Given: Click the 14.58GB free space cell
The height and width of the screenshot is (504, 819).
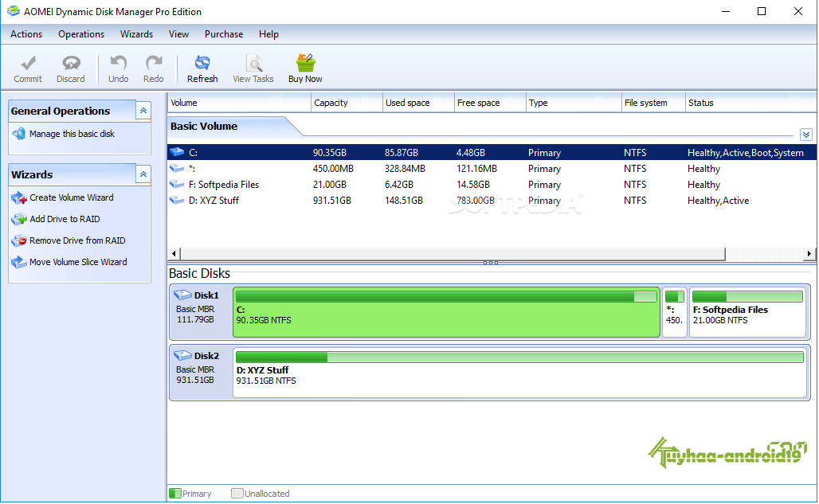Looking at the screenshot, I should click(472, 185).
